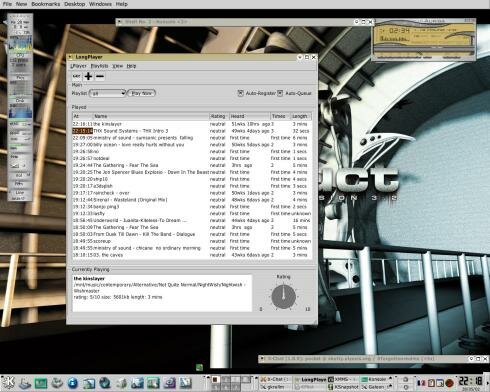Open the Bookmarks menu in top bar
The width and height of the screenshot is (490, 392).
46,4
